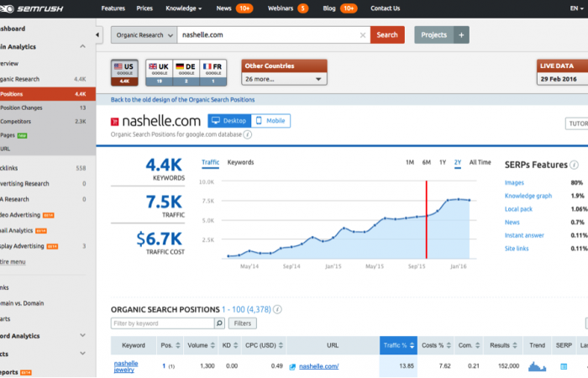Switch to Mobile view

(x=270, y=121)
